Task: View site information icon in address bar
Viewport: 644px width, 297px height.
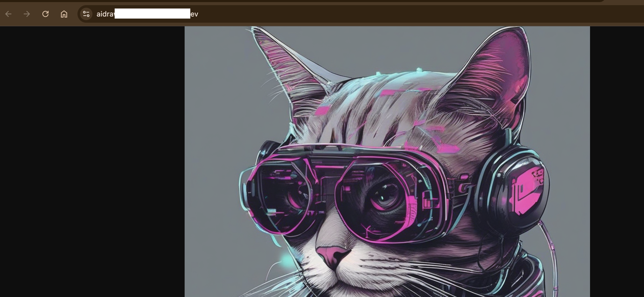Action: pyautogui.click(x=86, y=14)
